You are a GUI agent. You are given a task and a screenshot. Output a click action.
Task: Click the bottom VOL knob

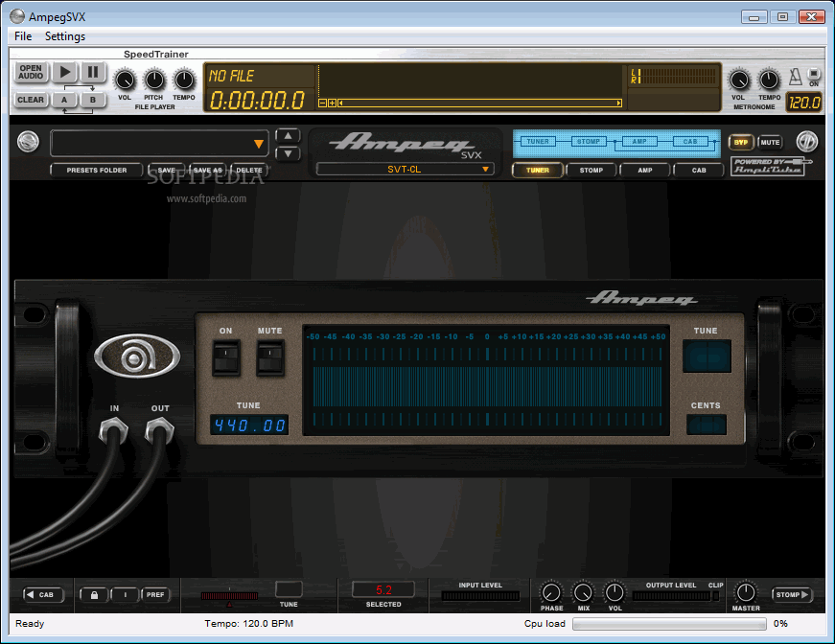(x=615, y=592)
